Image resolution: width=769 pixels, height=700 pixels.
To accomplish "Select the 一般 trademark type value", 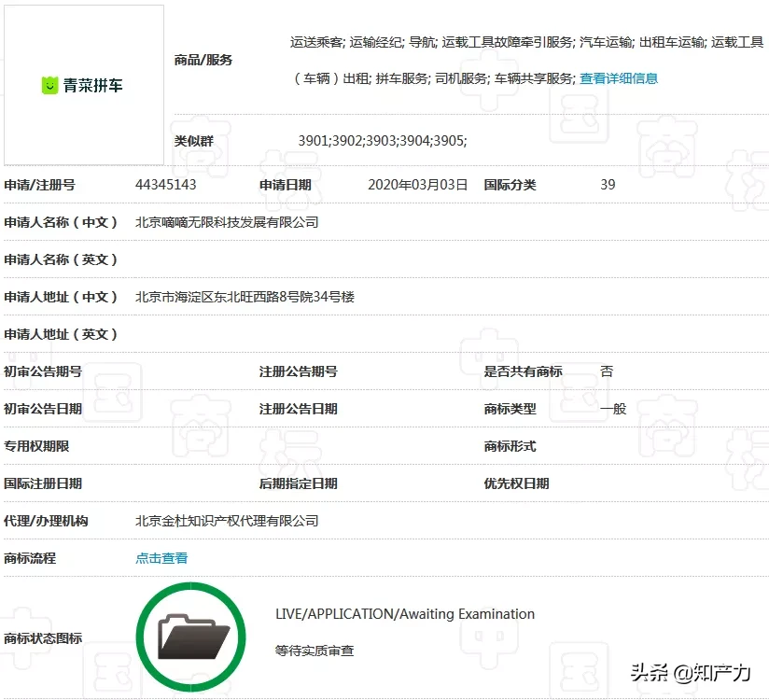I will 613,409.
